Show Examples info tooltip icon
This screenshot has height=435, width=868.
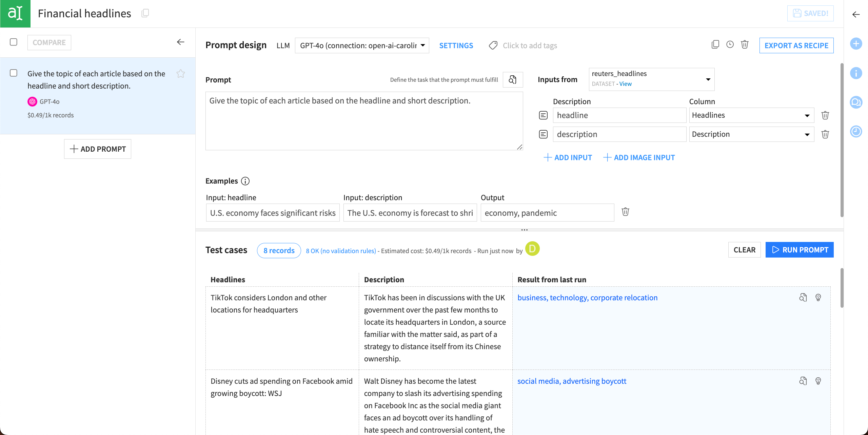(245, 181)
